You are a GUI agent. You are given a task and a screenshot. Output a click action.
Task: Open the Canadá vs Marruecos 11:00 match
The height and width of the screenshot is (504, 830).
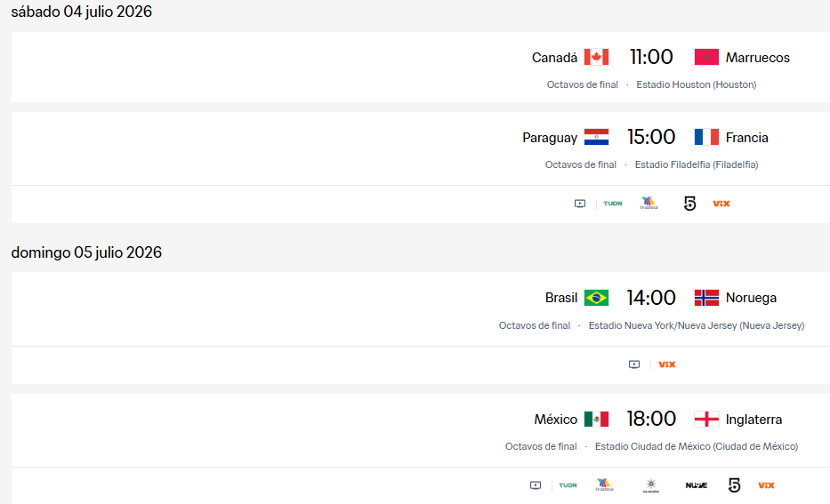(420, 68)
